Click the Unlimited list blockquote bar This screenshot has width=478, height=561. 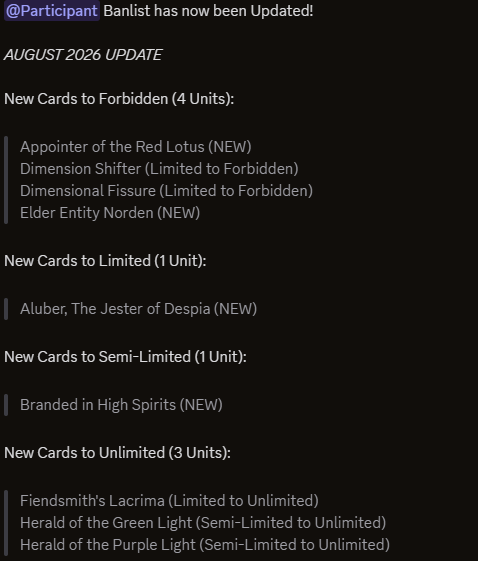tap(6, 523)
